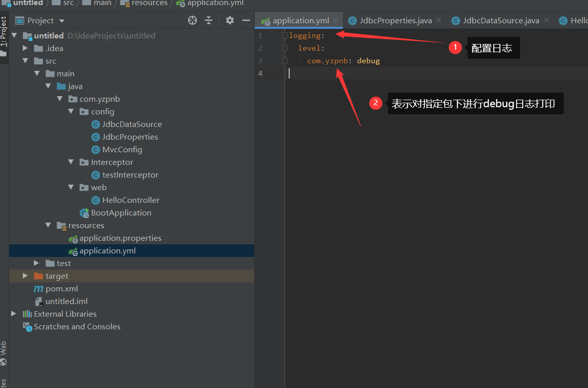Click the BootApplication run-class icon

(85, 213)
